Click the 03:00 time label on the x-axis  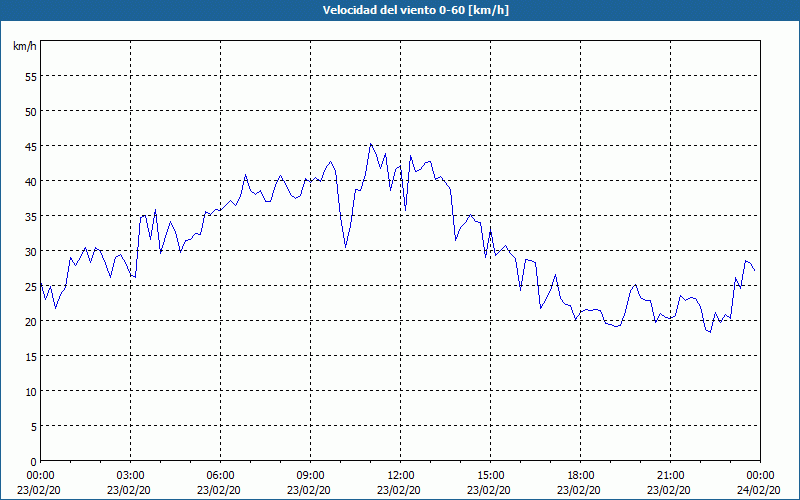coord(131,476)
